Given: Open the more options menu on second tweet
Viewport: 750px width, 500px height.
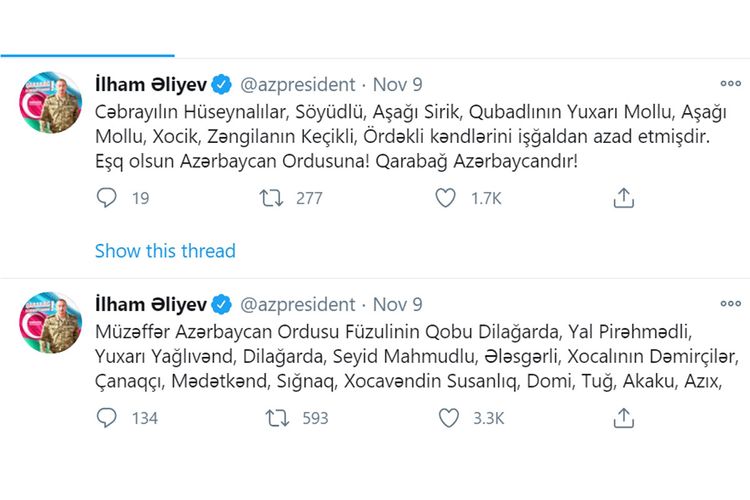Looking at the screenshot, I should coord(731,303).
